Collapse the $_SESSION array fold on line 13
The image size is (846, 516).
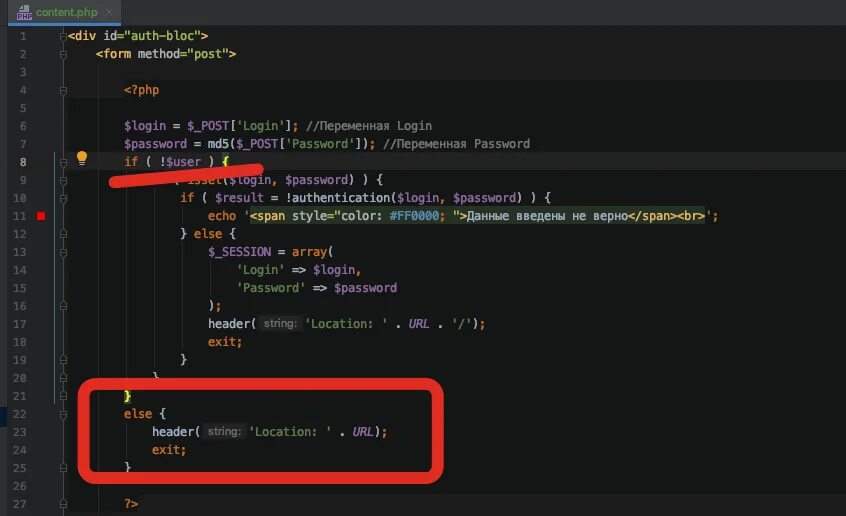(x=63, y=252)
